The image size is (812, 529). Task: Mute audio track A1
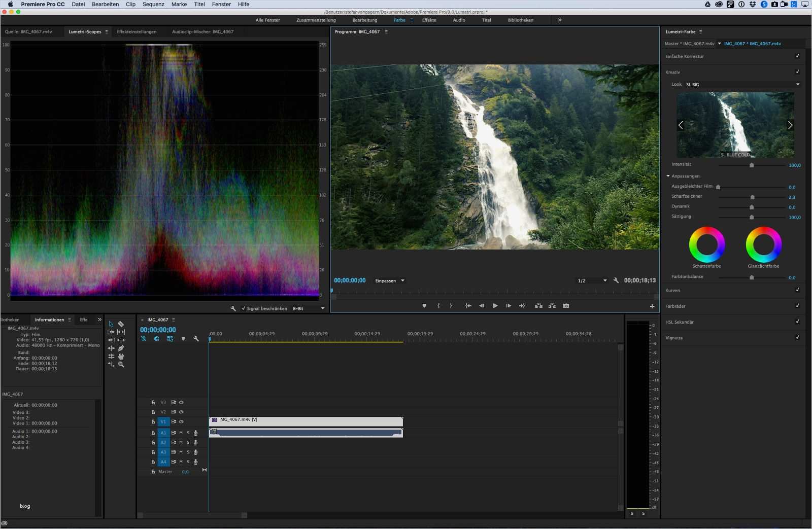181,433
